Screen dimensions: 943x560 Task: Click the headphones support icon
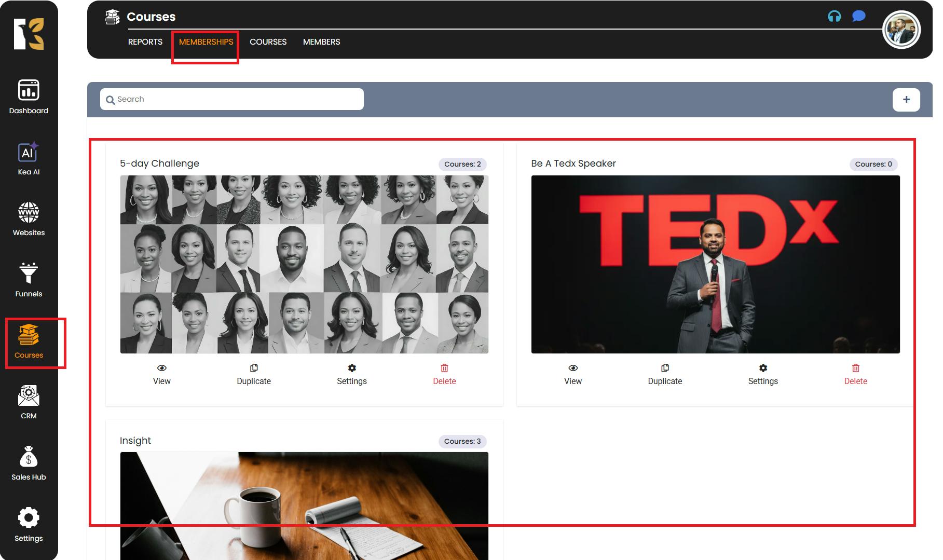[834, 17]
